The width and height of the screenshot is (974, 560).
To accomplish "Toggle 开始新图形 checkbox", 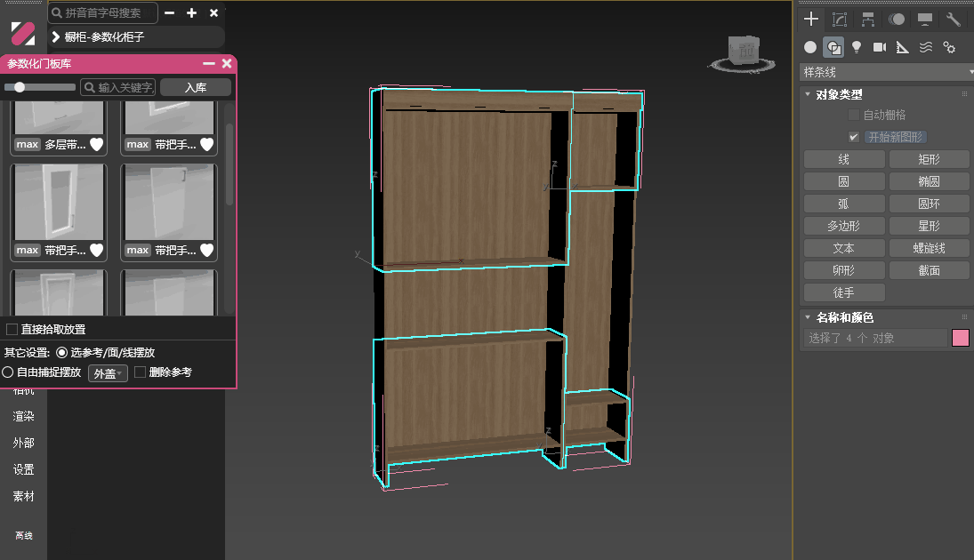I will point(854,137).
